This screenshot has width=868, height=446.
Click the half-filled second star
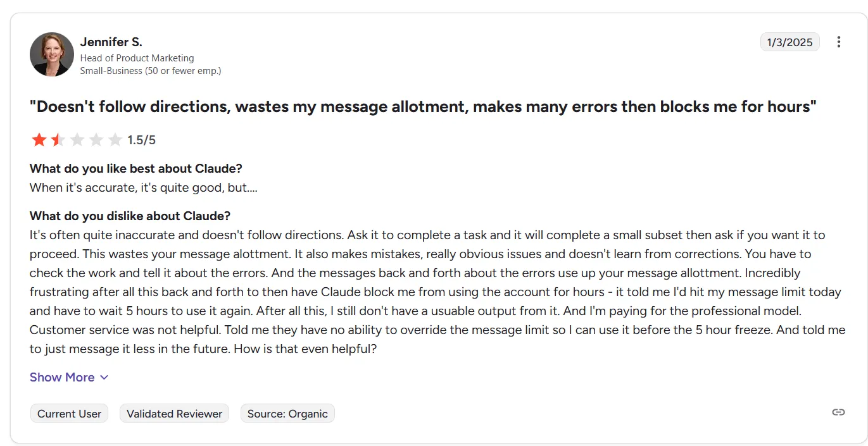coord(58,140)
